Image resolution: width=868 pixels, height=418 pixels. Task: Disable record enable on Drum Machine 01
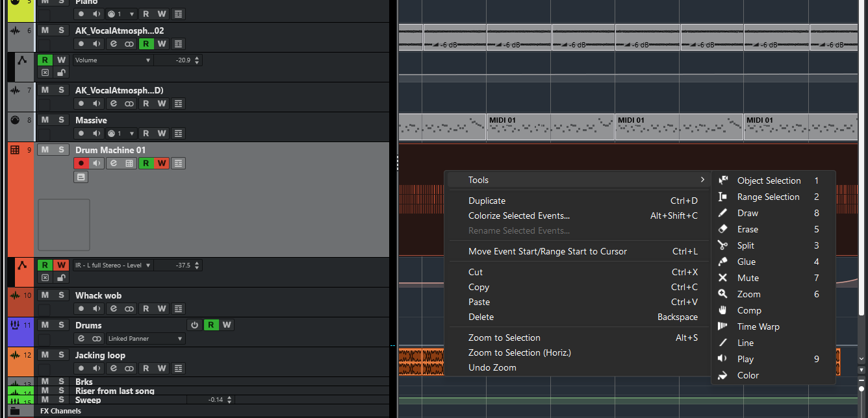[x=81, y=163]
